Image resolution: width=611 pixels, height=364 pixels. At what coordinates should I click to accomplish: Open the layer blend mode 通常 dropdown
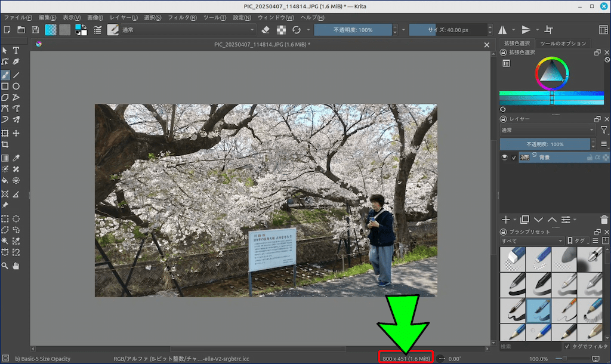(x=547, y=129)
